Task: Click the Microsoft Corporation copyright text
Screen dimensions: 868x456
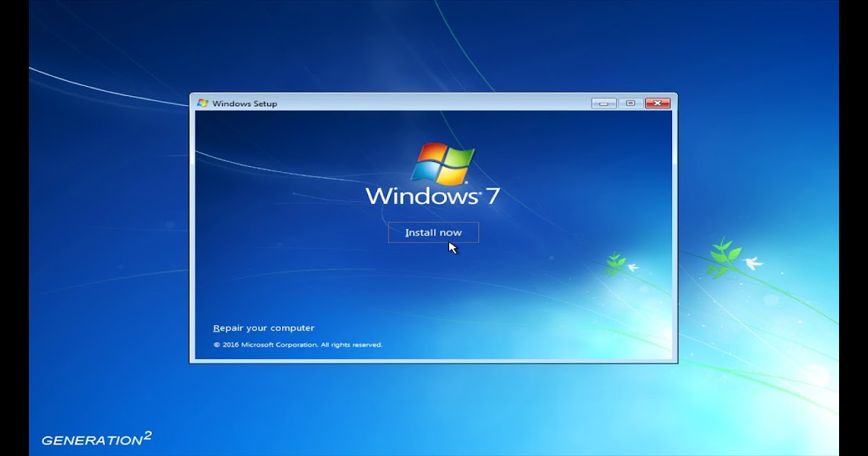Action: 298,345
